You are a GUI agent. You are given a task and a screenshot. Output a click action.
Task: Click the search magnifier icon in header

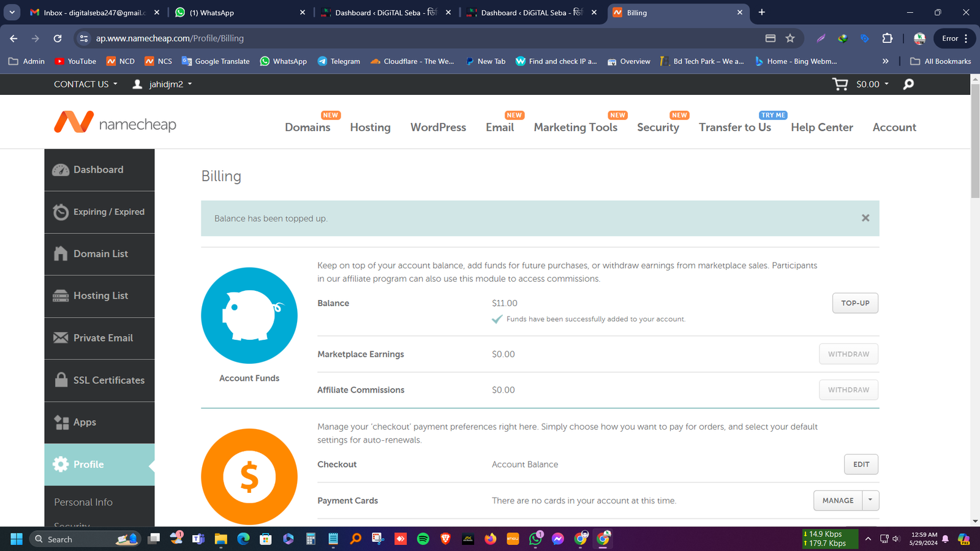coord(908,84)
